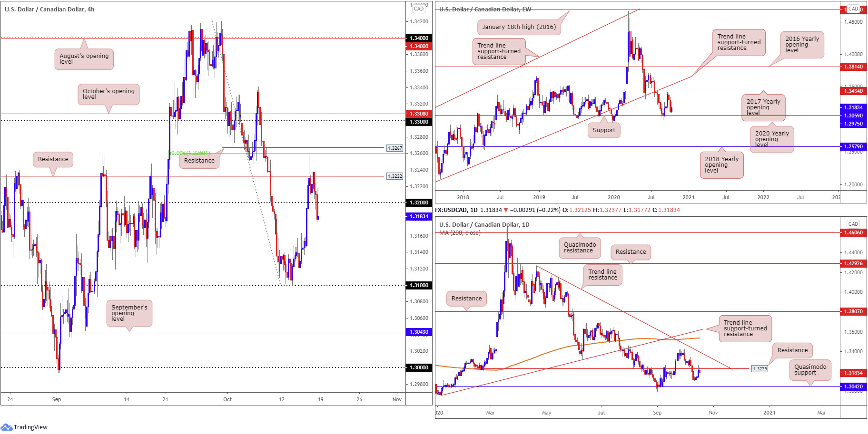The height and width of the screenshot is (434, 868).
Task: Select the '2018 Yearly opening level' callout
Action: (721, 164)
